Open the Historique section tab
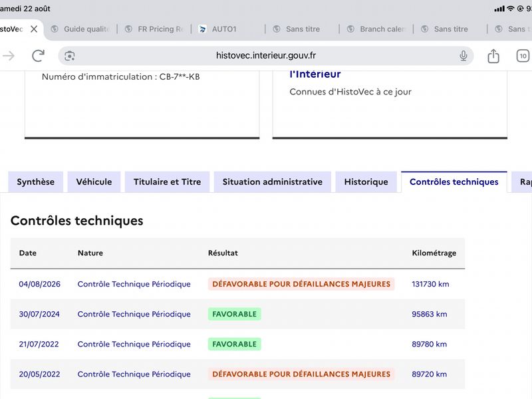Image resolution: width=532 pixels, height=399 pixels. (x=366, y=182)
